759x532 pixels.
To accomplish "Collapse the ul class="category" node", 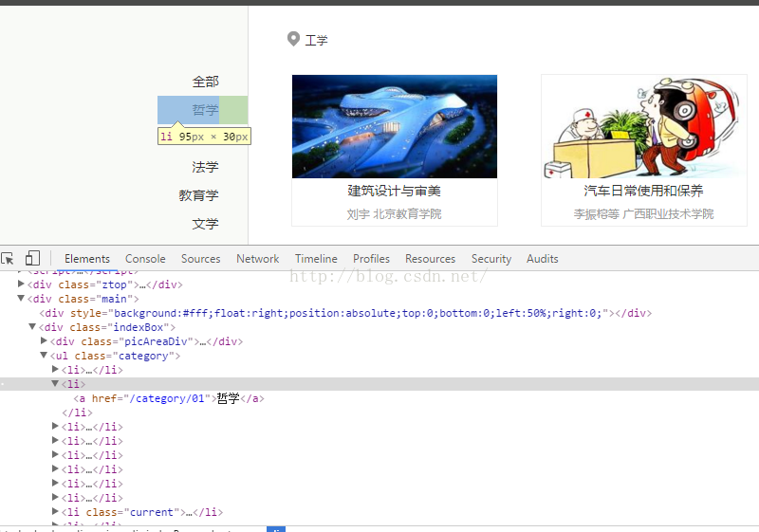I will click(44, 356).
